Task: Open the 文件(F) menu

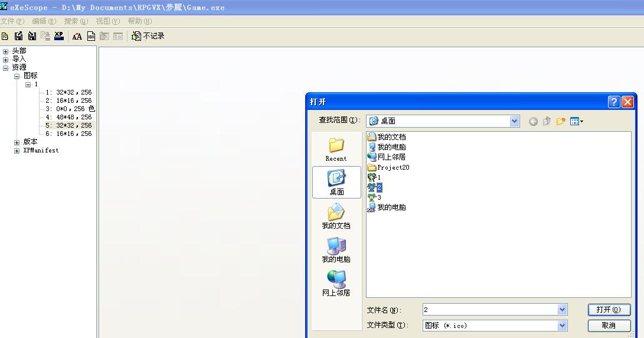Action: pos(12,21)
